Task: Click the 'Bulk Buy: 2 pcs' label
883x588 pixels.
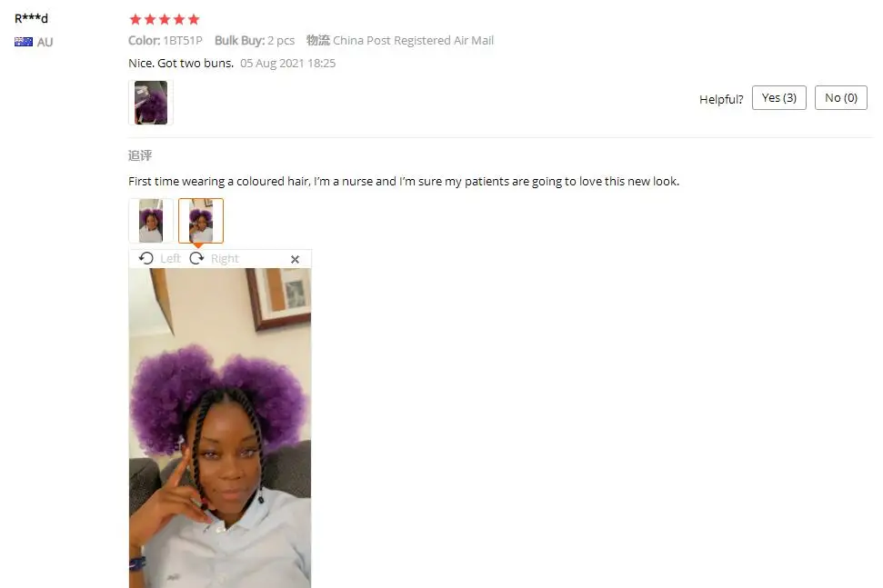Action: pos(255,41)
